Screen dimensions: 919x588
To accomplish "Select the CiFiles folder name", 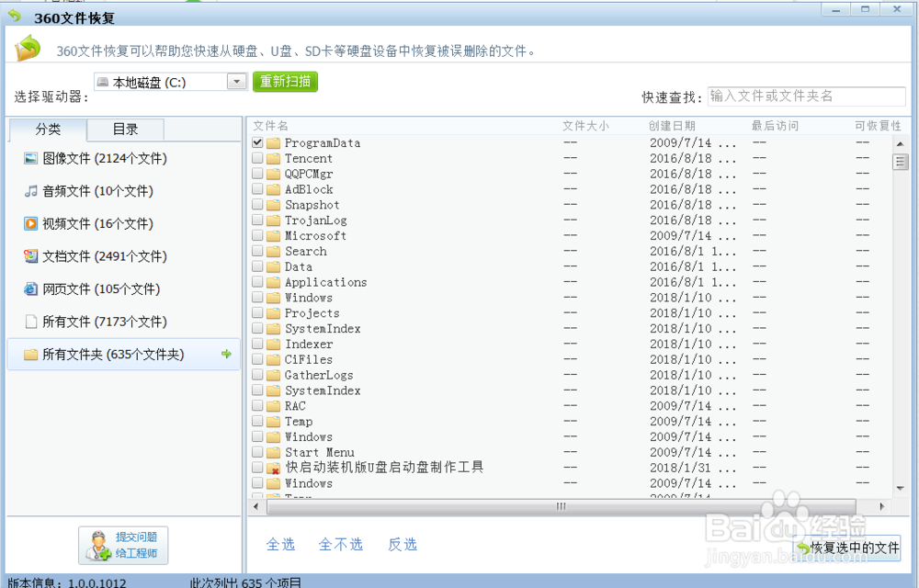I will [308, 359].
